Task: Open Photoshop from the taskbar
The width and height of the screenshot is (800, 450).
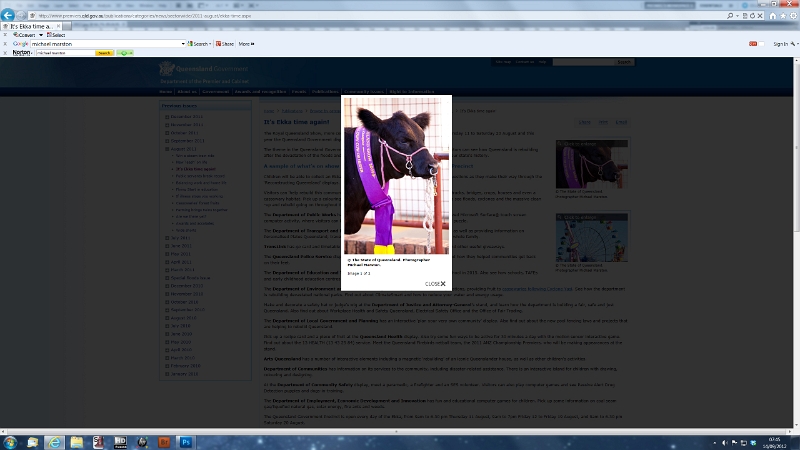Action: (186, 441)
